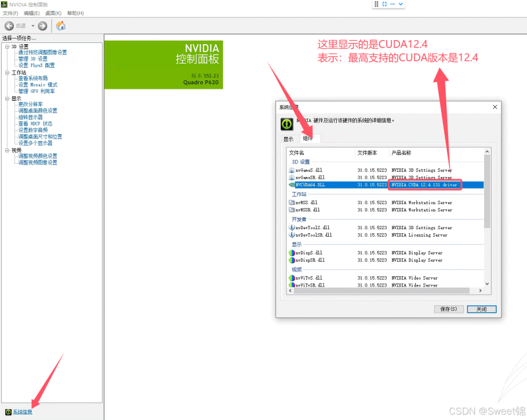The image size is (527, 420).
Task: Open the 管理 3D 设置 link
Action: [x=33, y=59]
